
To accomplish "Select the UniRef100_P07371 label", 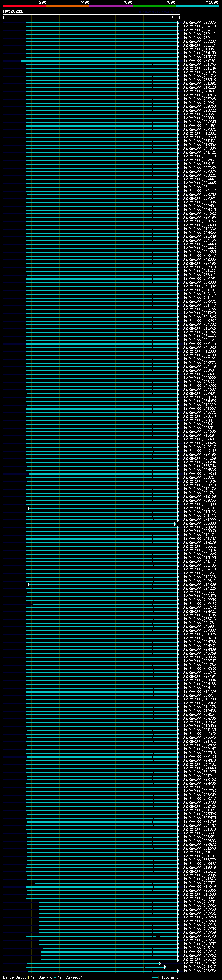I will click(x=199, y=130).
